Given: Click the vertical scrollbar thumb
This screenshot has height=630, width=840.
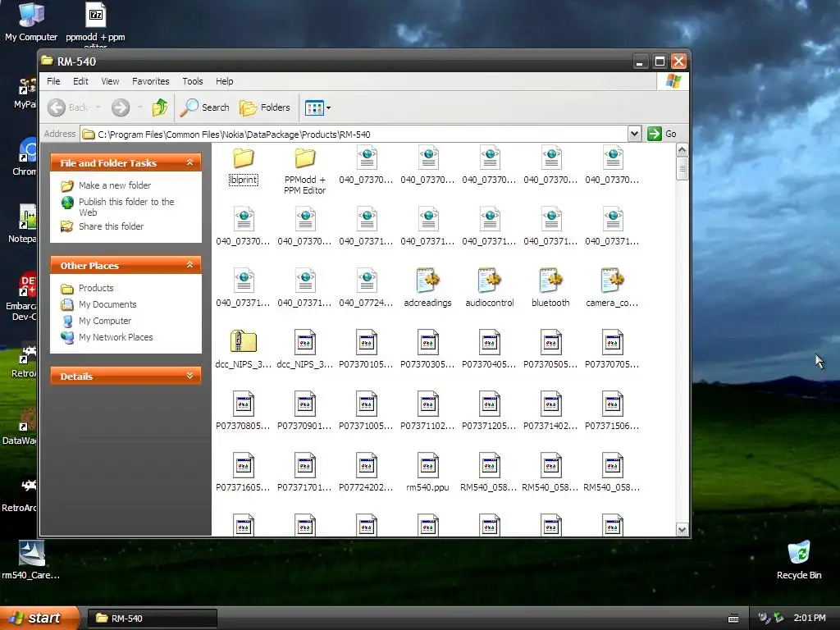Looking at the screenshot, I should (682, 169).
